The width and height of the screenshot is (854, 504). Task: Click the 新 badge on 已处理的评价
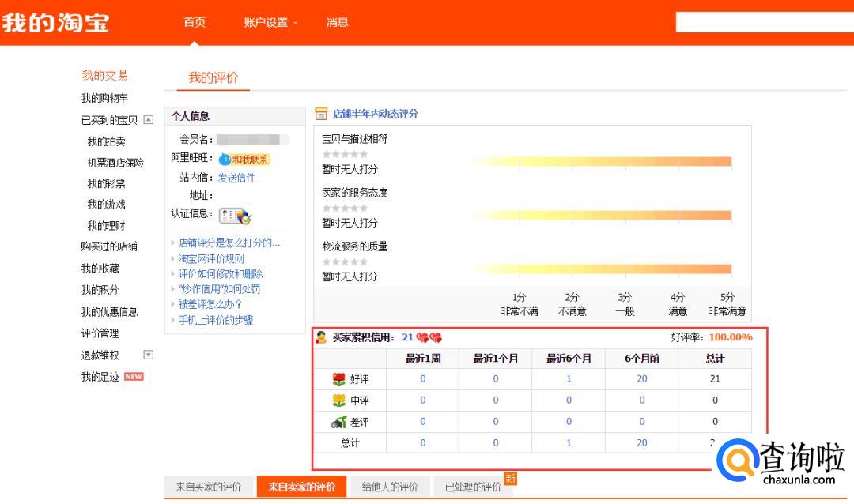click(510, 479)
